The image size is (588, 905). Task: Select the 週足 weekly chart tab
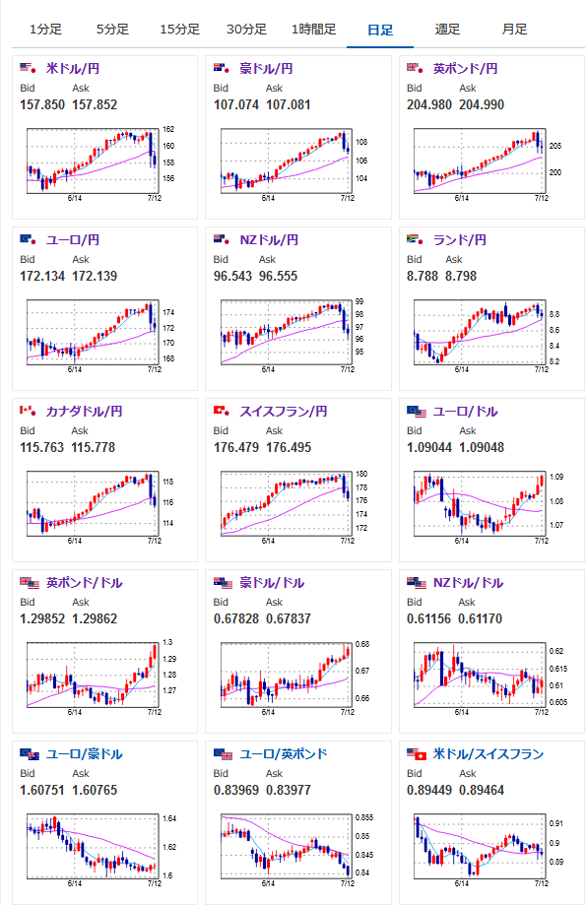[x=447, y=30]
